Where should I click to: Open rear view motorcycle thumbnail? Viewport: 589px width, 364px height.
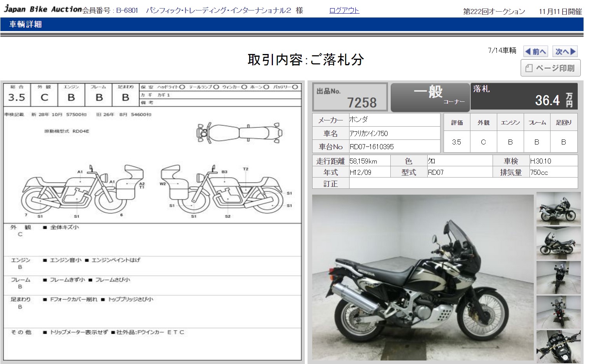[x=558, y=312]
